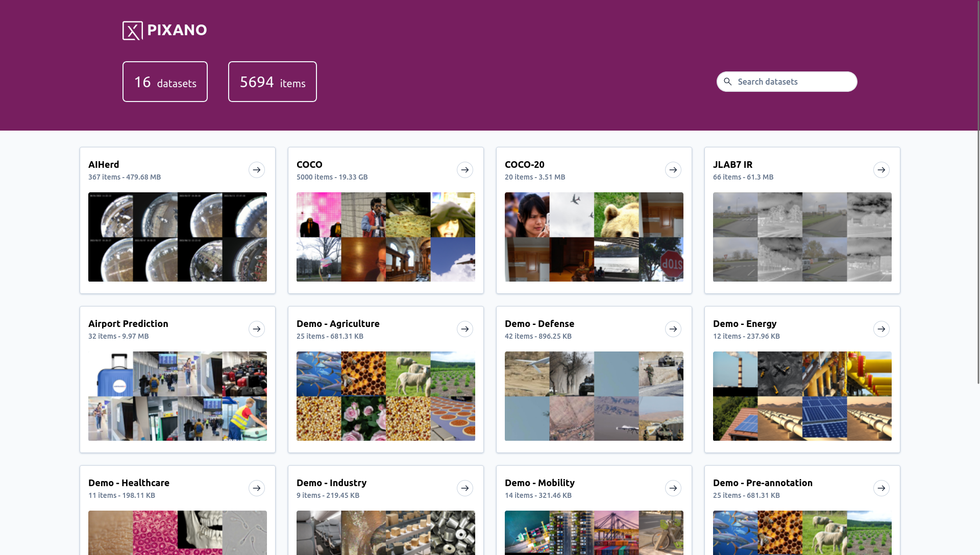Open the COCO-20 dataset arrow icon

[673, 169]
